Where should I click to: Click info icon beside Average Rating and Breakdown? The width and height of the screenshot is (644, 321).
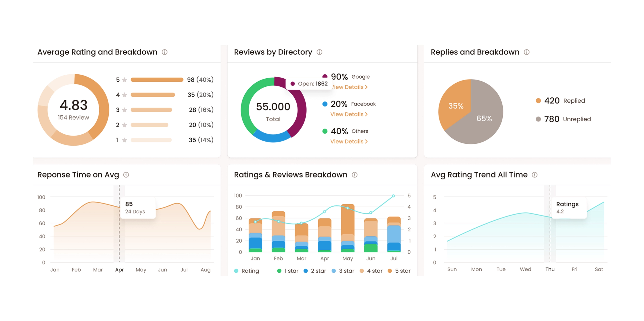[x=165, y=52]
